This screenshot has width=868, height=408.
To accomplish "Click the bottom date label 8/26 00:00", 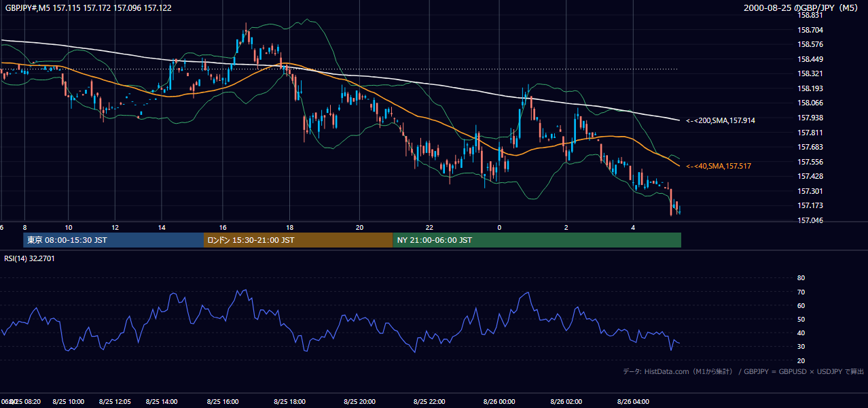I will [x=499, y=402].
